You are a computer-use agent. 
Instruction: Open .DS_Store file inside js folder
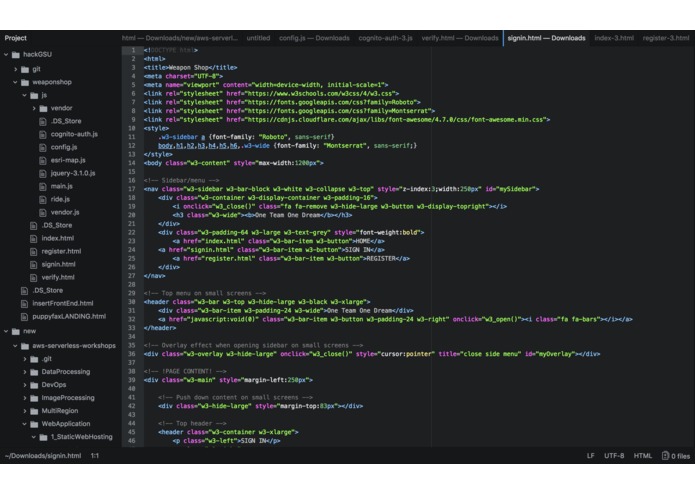[x=66, y=121]
